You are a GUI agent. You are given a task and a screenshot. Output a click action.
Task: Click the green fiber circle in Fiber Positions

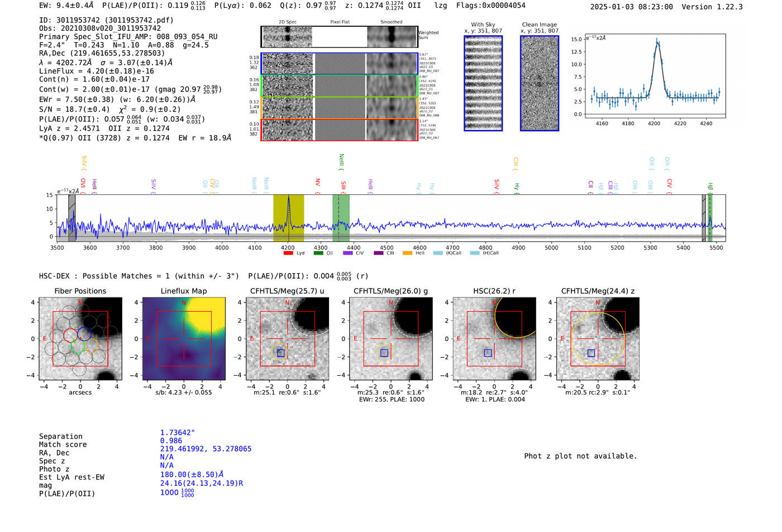78,346
